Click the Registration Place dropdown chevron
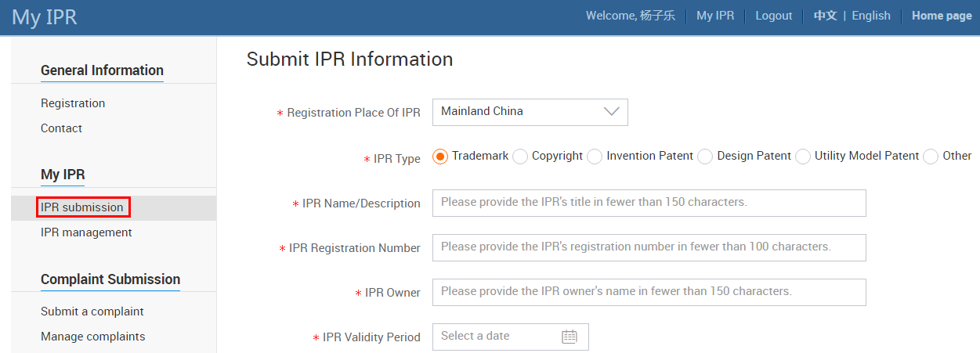The height and width of the screenshot is (353, 980). click(x=612, y=112)
